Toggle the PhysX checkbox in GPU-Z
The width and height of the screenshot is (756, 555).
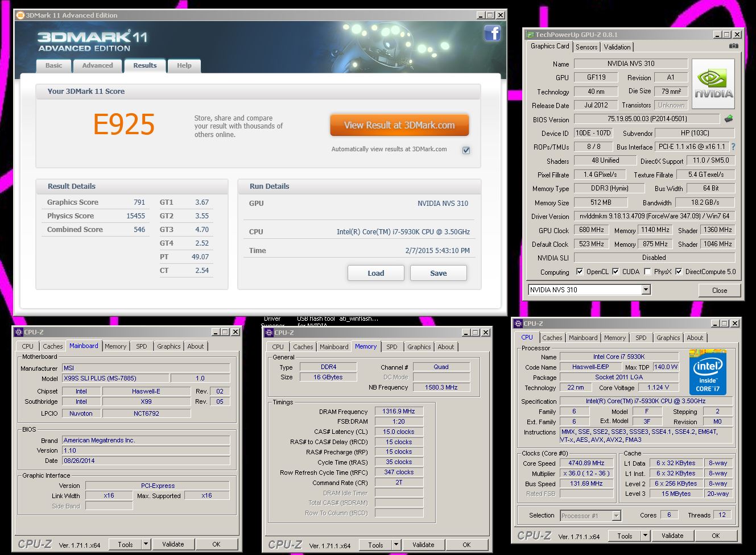coord(647,272)
